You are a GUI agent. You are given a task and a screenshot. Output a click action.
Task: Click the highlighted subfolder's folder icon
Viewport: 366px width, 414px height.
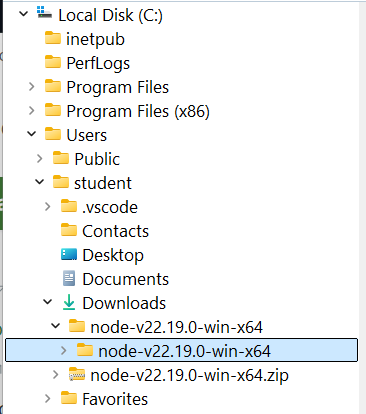(x=85, y=350)
